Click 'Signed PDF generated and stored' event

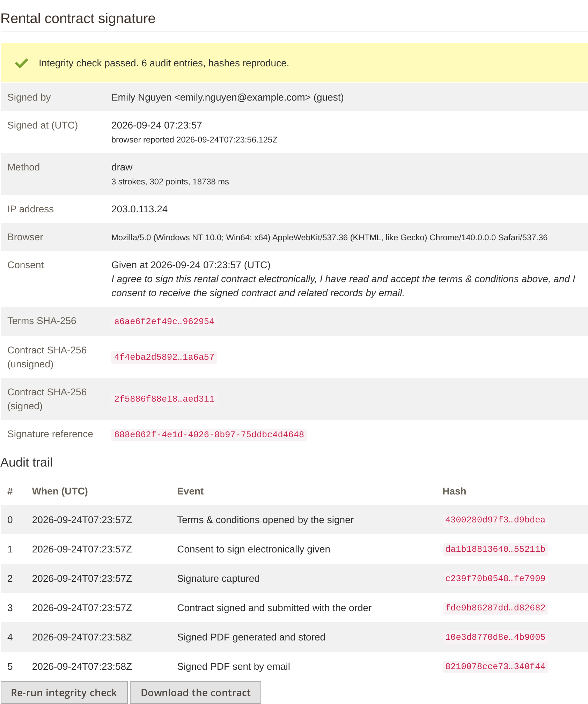coord(251,637)
